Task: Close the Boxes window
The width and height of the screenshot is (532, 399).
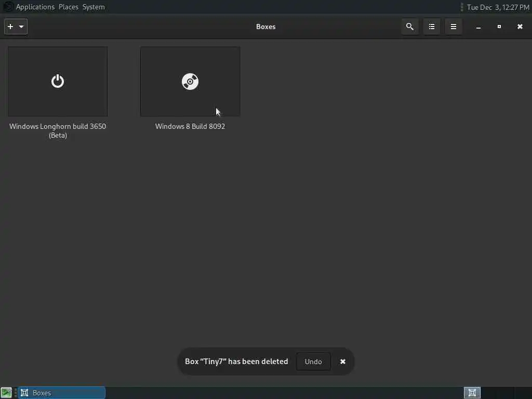Action: (x=520, y=26)
